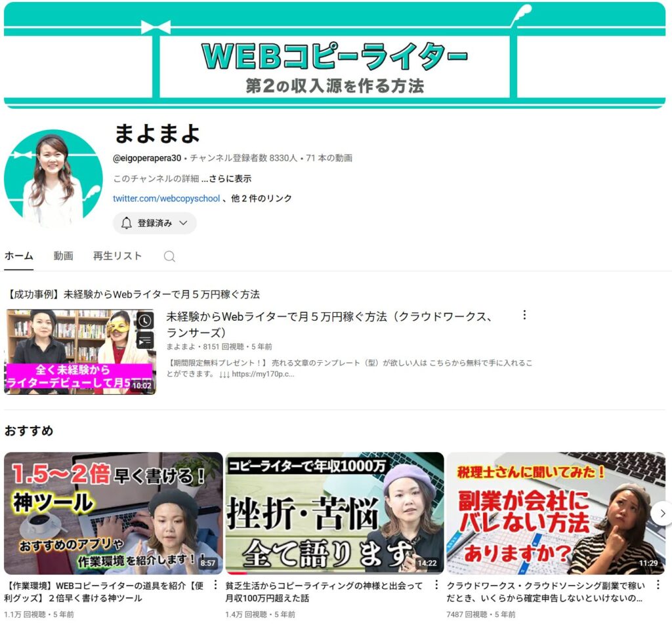Click the 登録済み subscribe button
Viewport: 672px width, 631px height.
(x=154, y=223)
